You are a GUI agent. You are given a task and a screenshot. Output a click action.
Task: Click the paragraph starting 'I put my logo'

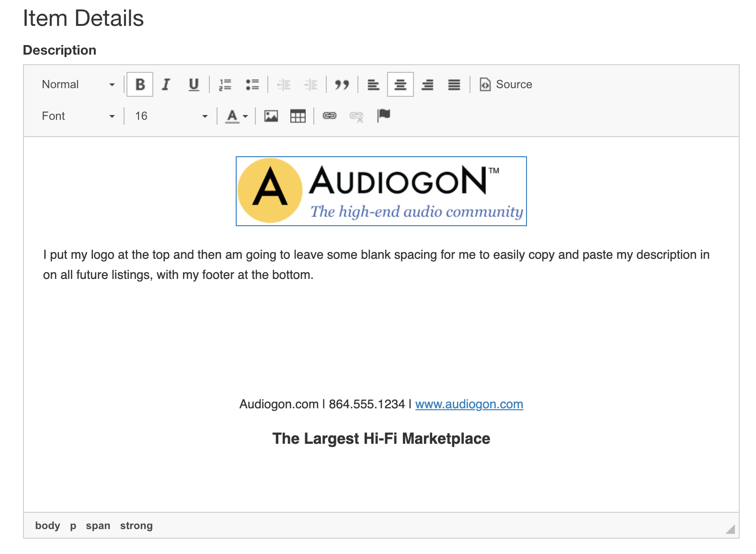tap(377, 265)
